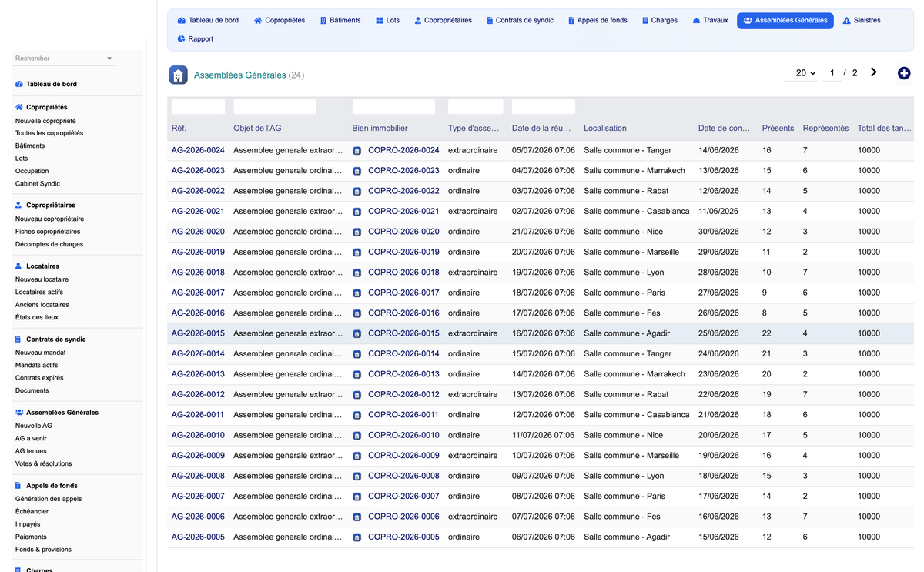Open the Rechercher search dropdown arrow

[x=109, y=59]
